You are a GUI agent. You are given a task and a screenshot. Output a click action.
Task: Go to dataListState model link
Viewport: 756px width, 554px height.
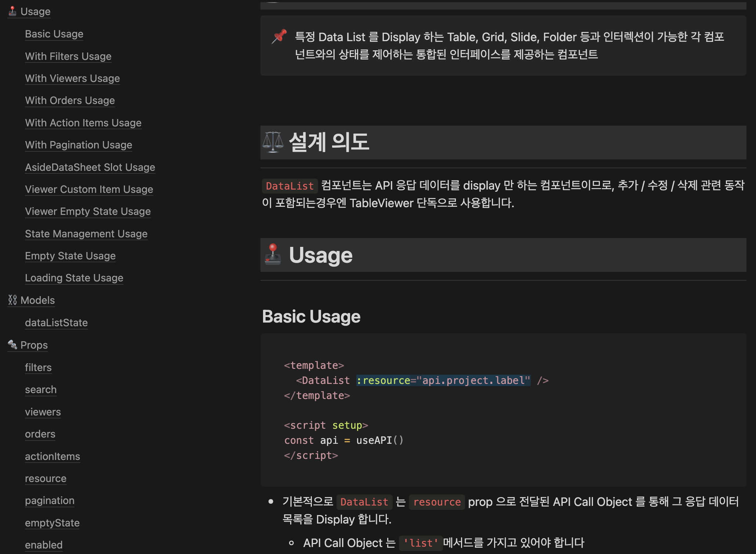56,323
